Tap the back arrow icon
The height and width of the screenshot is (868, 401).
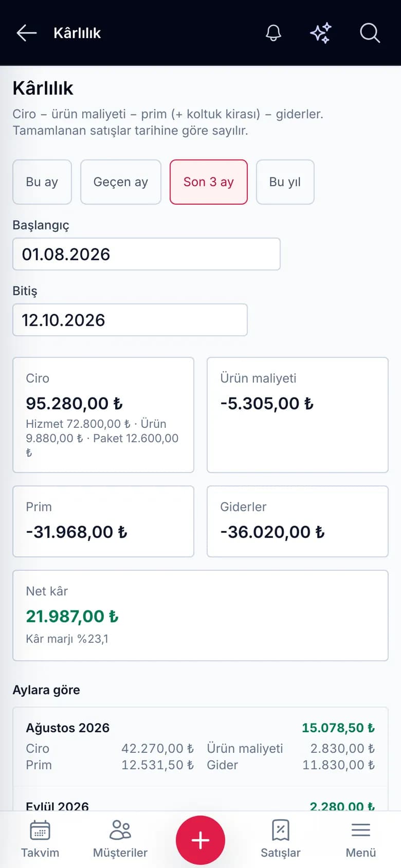[x=27, y=33]
